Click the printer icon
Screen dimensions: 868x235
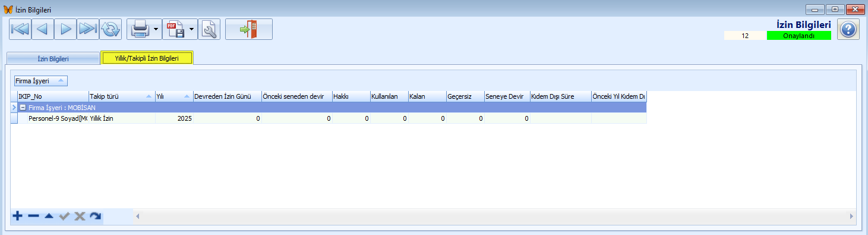tap(140, 29)
